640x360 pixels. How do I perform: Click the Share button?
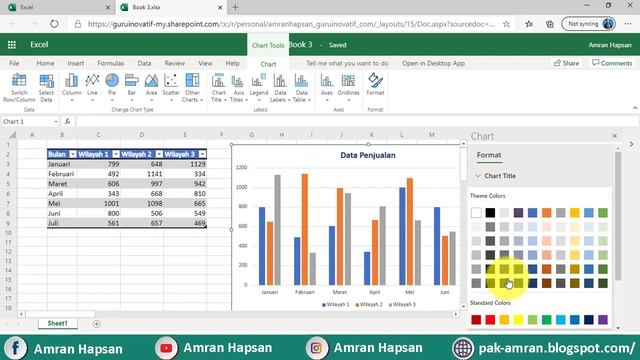[566, 63]
